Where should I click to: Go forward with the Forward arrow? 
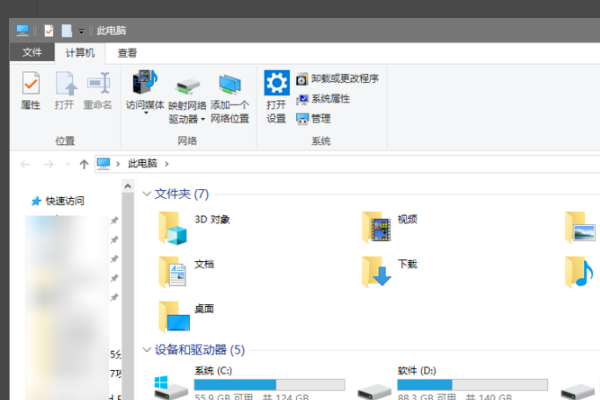49,164
